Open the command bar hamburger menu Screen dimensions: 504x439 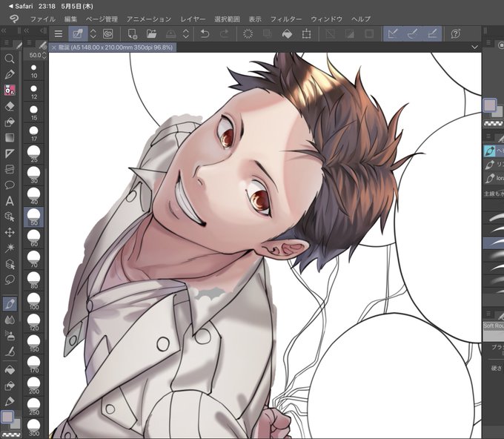[x=59, y=34]
